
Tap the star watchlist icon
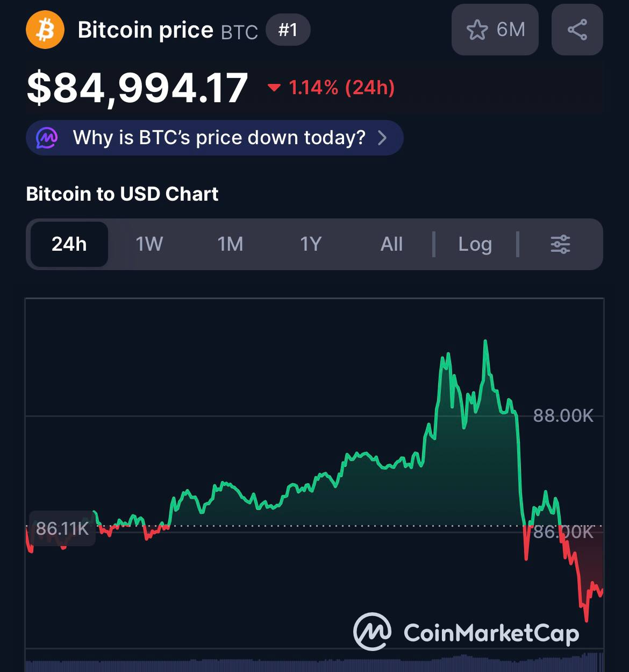[477, 30]
